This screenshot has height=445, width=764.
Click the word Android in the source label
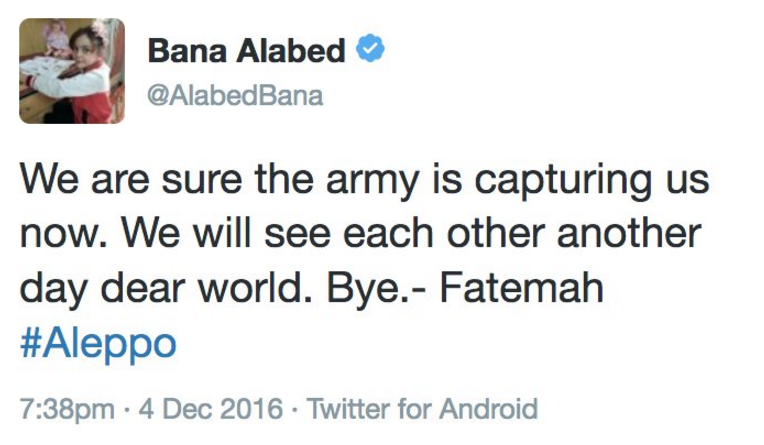coord(489,408)
